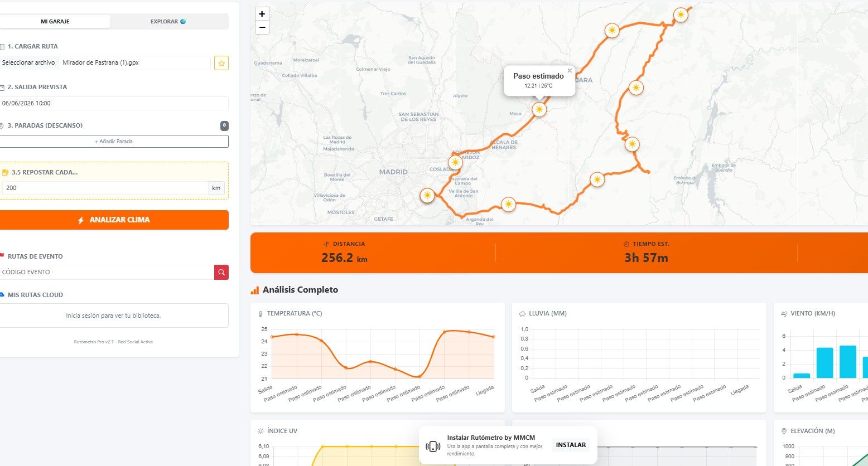The height and width of the screenshot is (466, 868).
Task: Click the Salida Prevista date and time field
Action: pos(114,103)
